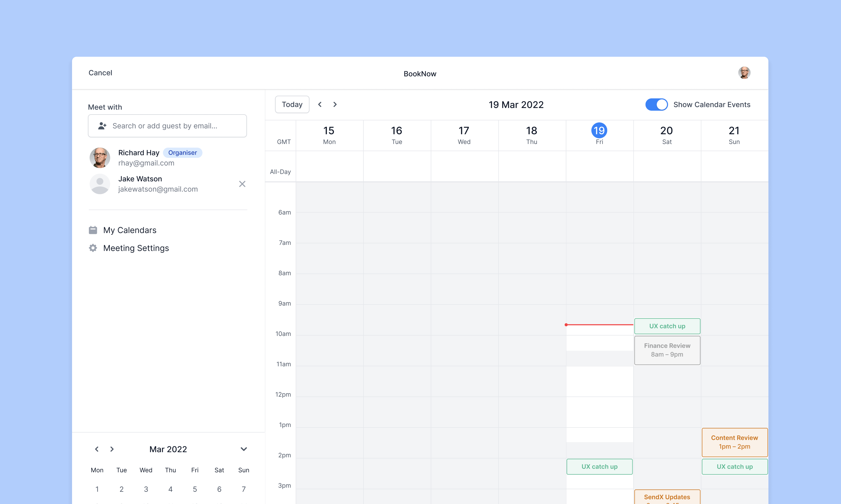Go to previous month in mini calendar
Screen dimensions: 841x504
coord(97,449)
